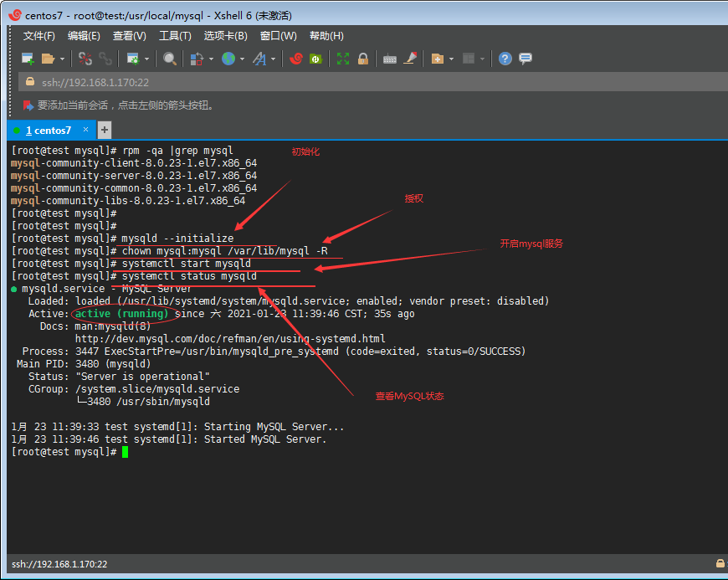Click the padlock Lock Screen icon

[x=363, y=59]
